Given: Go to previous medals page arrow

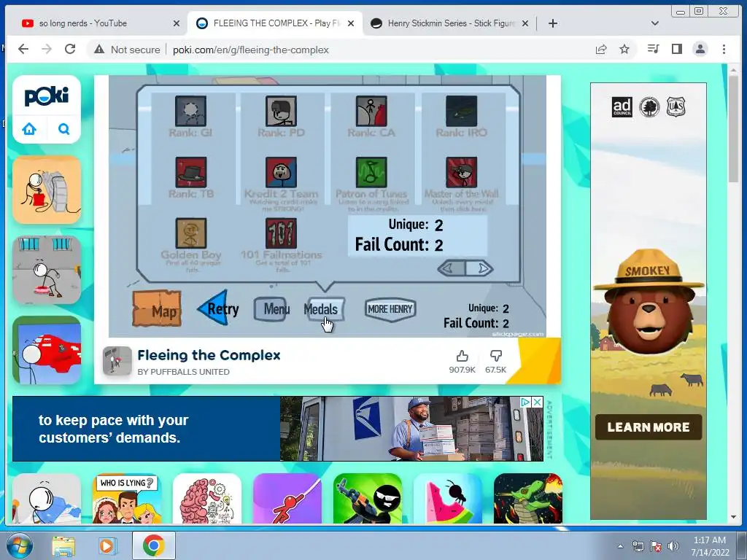Looking at the screenshot, I should (x=451, y=268).
